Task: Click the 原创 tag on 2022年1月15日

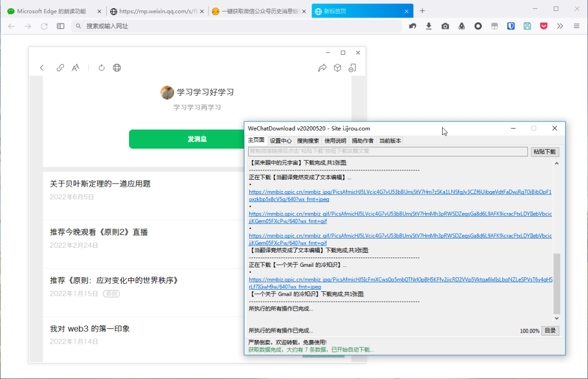Action: point(112,294)
